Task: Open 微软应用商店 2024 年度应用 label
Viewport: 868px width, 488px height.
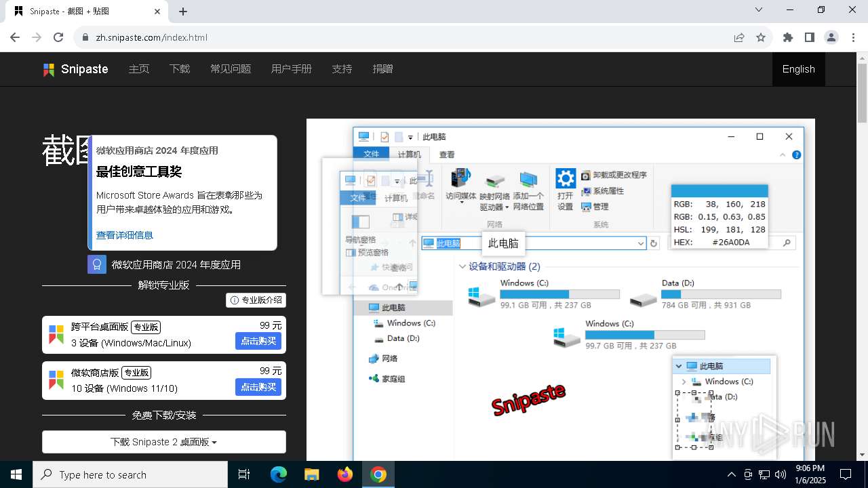Action: (x=176, y=265)
